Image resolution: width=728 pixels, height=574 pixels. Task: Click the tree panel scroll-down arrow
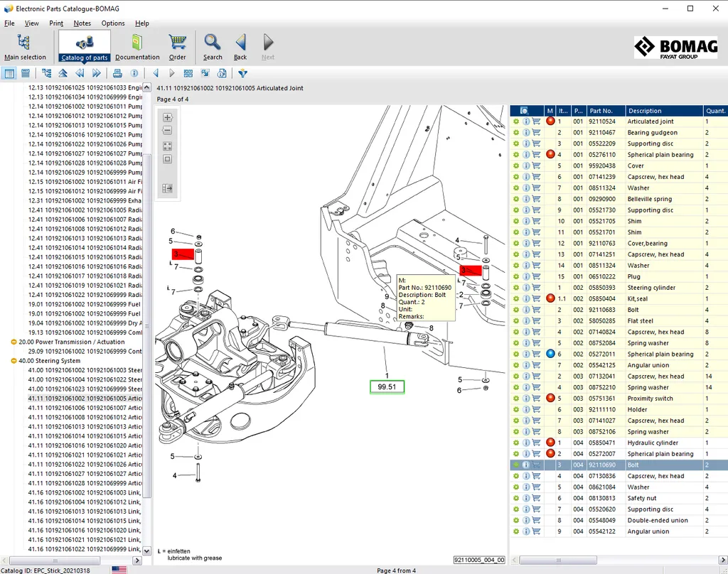(146, 551)
